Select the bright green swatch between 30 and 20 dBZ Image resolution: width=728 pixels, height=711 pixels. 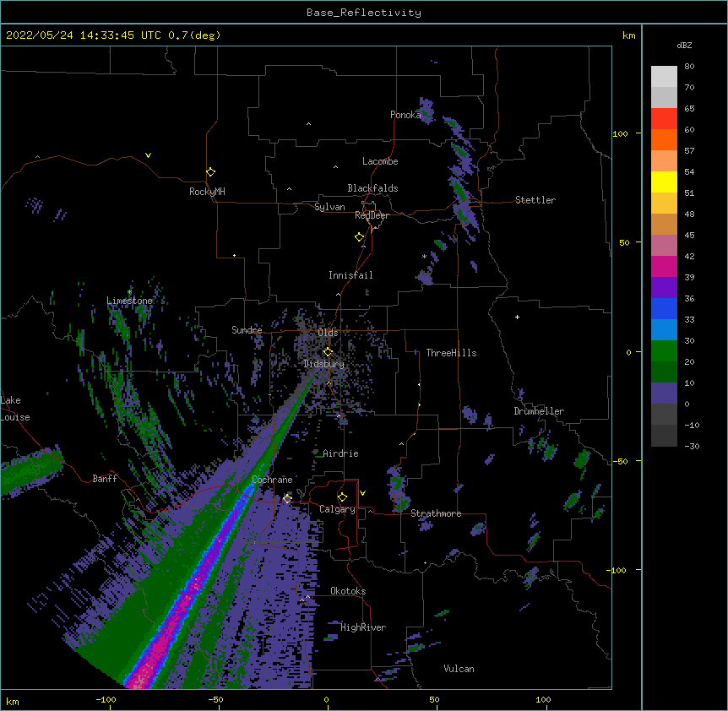pyautogui.click(x=664, y=351)
